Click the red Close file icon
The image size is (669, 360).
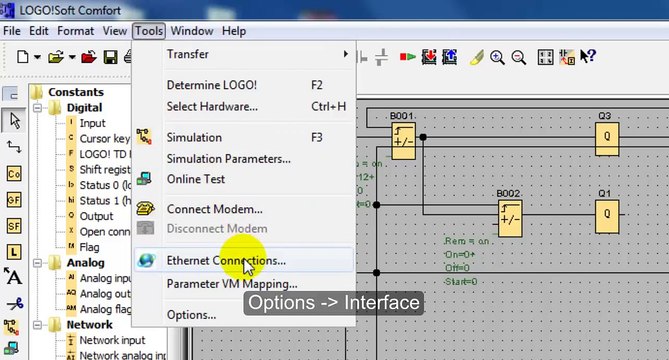pyautogui.click(x=89, y=57)
